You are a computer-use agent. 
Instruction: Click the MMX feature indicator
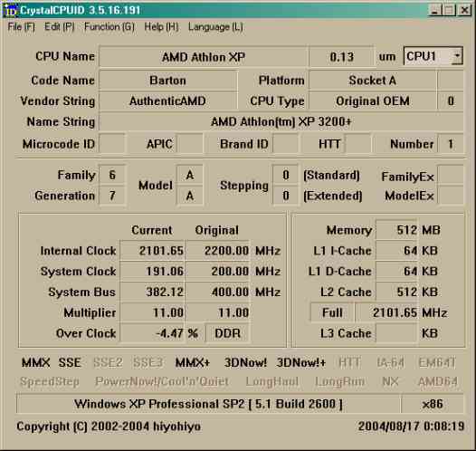point(36,362)
